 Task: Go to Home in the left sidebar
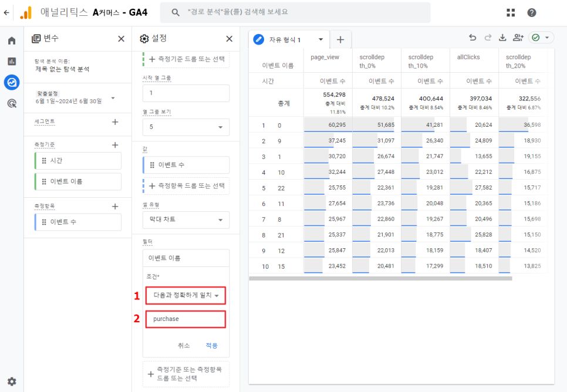click(12, 40)
